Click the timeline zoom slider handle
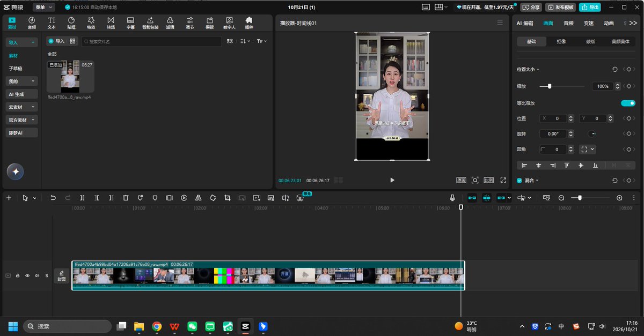This screenshot has height=336, width=644. [580, 198]
